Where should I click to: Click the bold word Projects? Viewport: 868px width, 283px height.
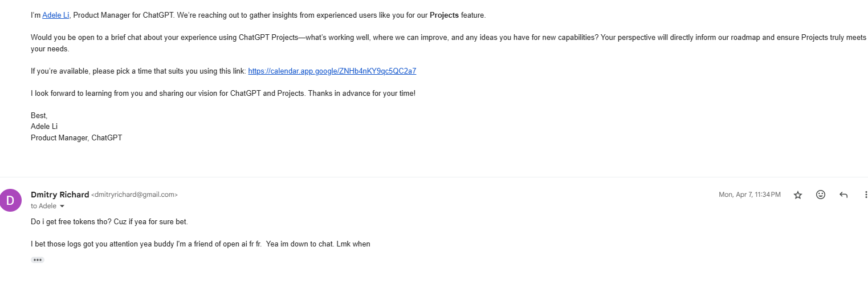444,15
